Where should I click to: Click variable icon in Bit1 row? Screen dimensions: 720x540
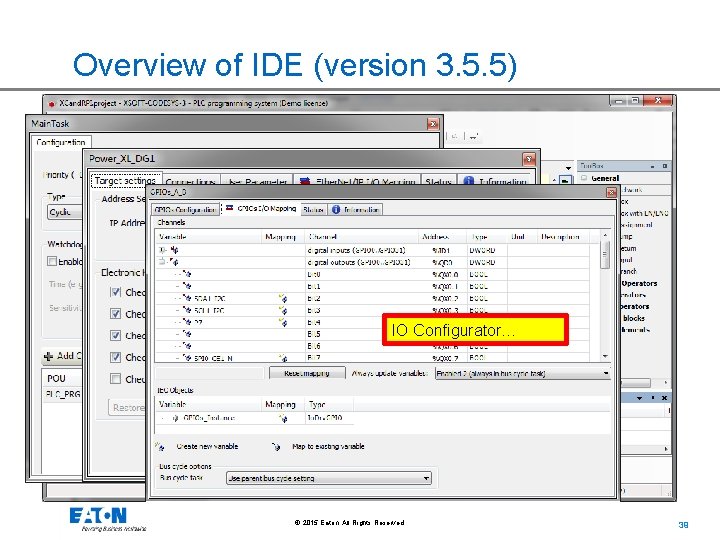(187, 286)
